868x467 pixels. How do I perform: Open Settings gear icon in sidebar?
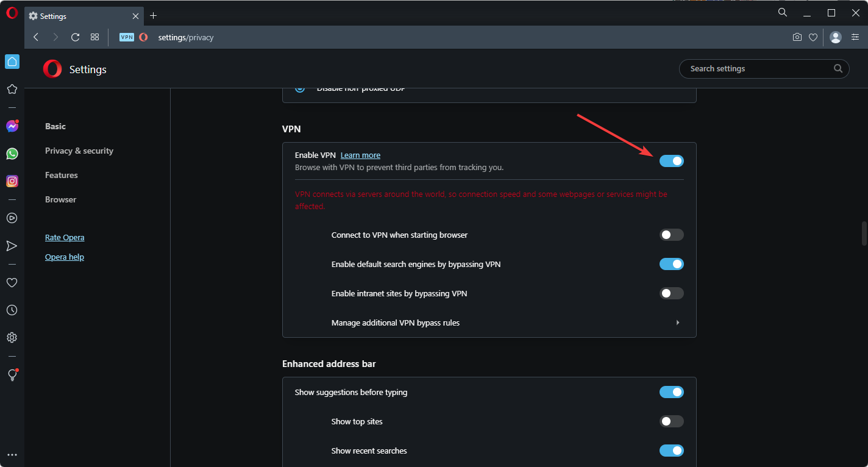click(x=12, y=337)
